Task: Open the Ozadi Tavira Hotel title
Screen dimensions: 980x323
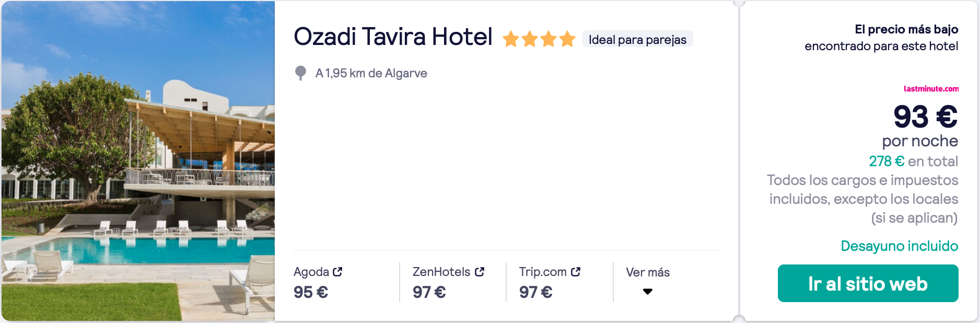Action: (393, 37)
